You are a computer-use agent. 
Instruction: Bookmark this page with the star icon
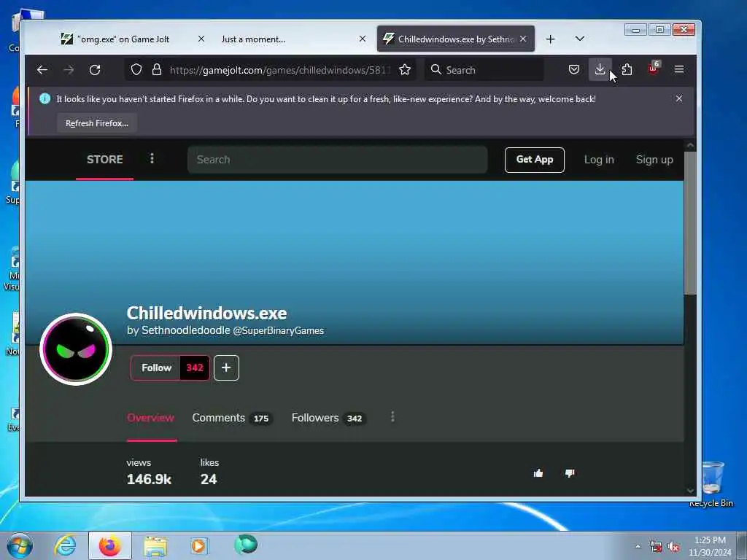tap(405, 70)
